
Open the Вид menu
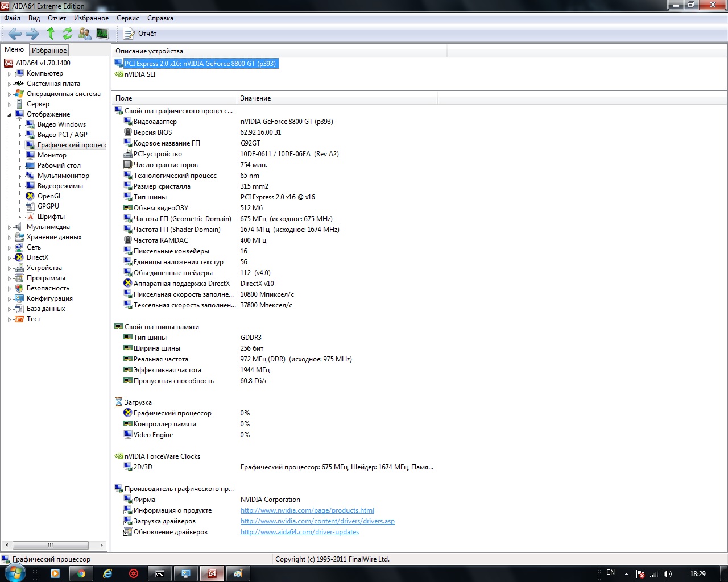(x=34, y=18)
